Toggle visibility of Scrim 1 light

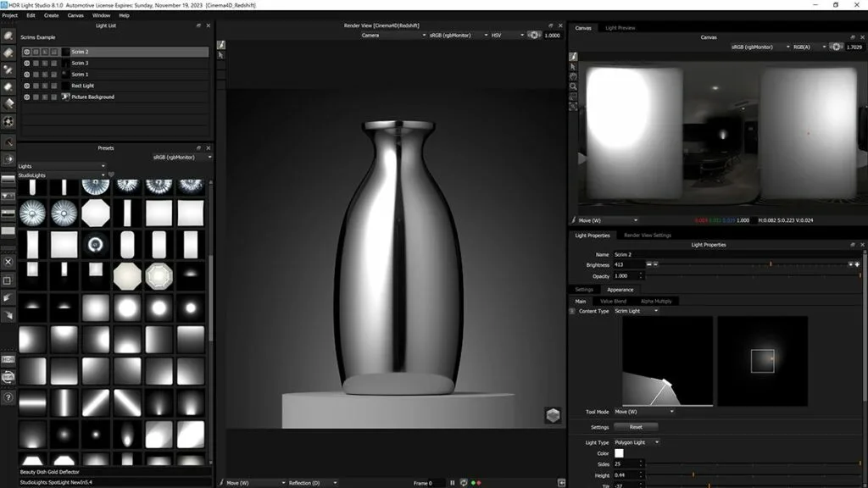(x=26, y=75)
